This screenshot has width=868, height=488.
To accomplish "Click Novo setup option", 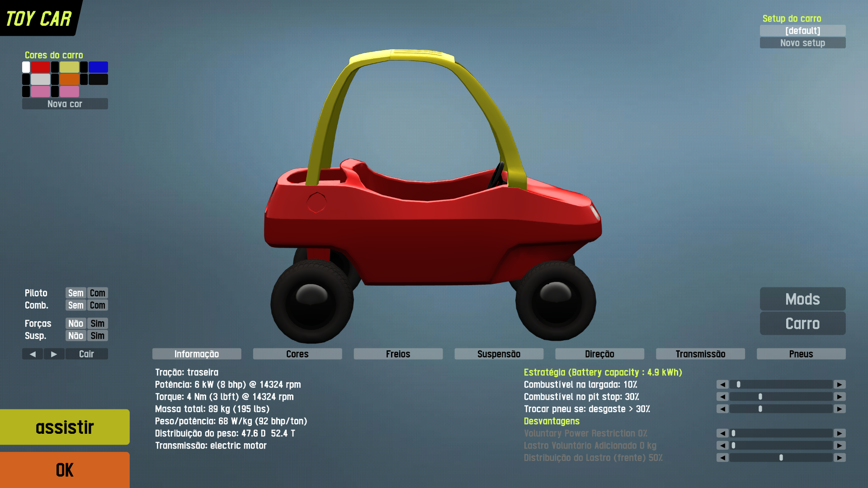I will (802, 43).
